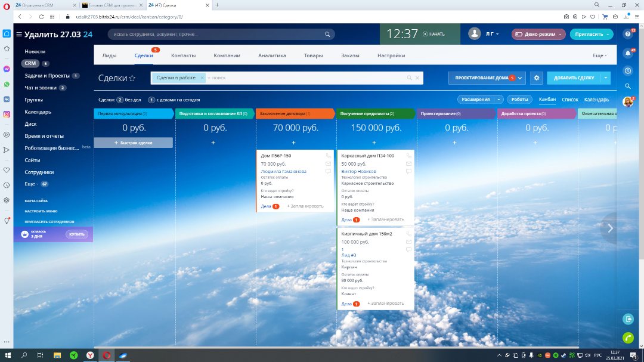Image resolution: width=644 pixels, height=362 pixels.
Task: Click the help question mark icon
Action: [627, 34]
